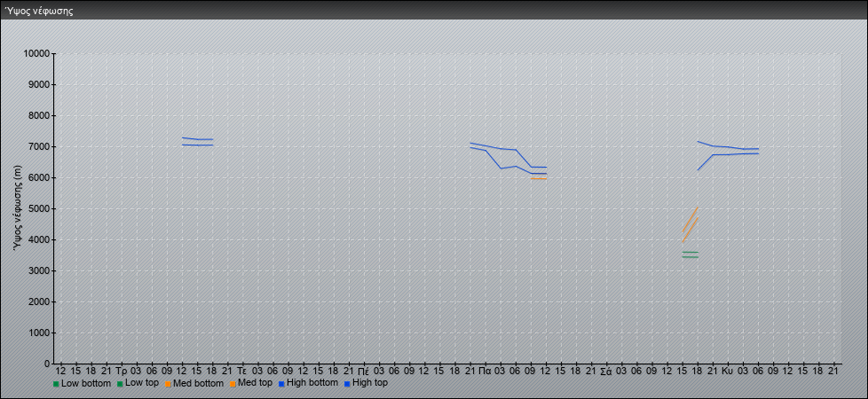Click the 1000 y-axis label
The width and height of the screenshot is (868, 399).
(39, 332)
